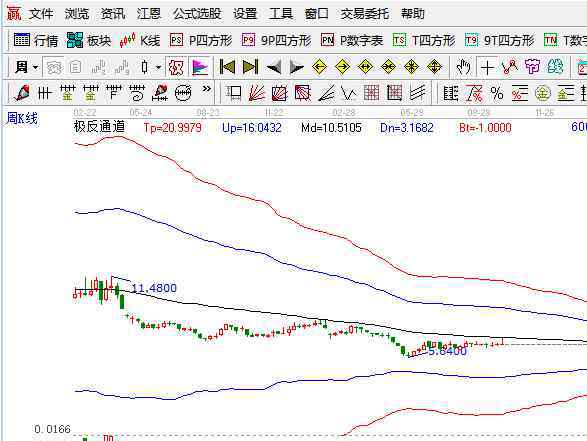This screenshot has width=587, height=441.
Task: Jump to first bar with skip-back icon
Action: [x=227, y=67]
